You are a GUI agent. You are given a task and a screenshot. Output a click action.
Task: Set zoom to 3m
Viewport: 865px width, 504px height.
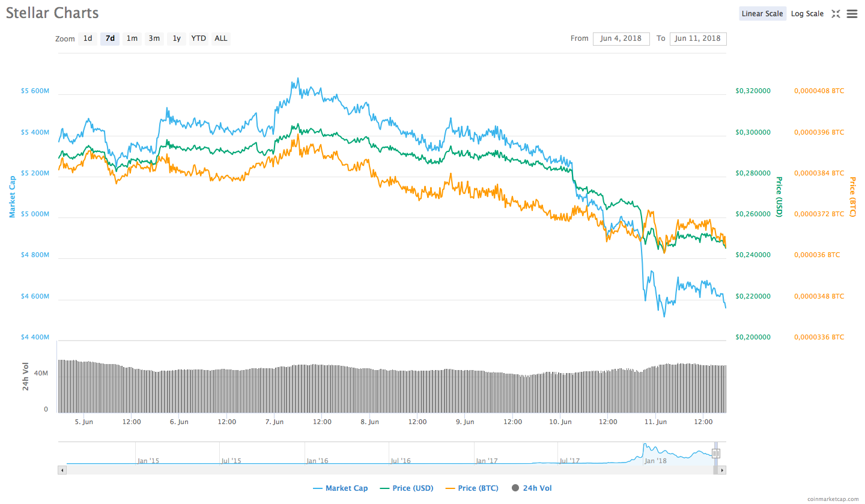[x=154, y=38]
